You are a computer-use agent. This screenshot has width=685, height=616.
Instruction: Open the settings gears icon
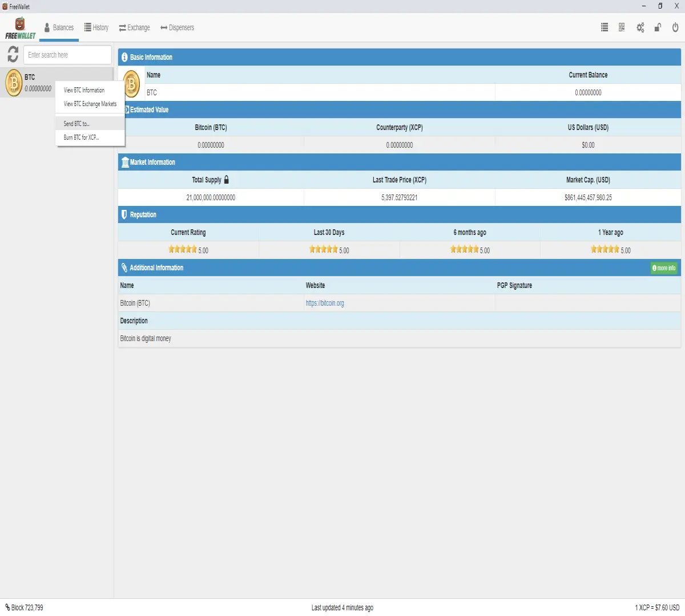pyautogui.click(x=640, y=27)
